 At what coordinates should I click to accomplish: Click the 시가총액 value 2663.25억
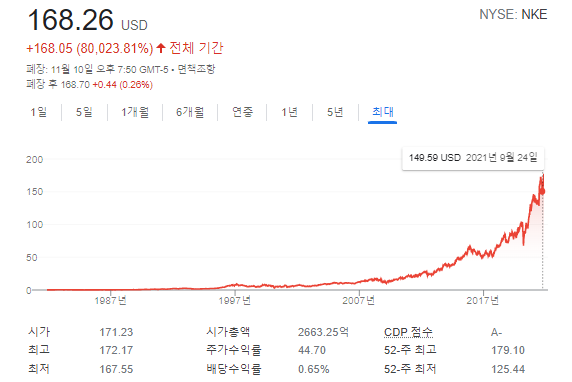tap(323, 332)
